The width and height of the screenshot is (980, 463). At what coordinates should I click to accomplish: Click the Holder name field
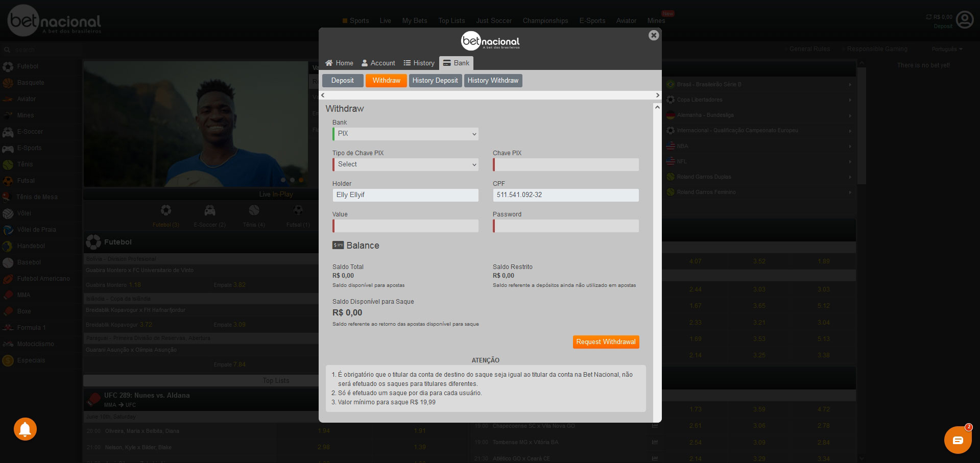click(x=405, y=195)
